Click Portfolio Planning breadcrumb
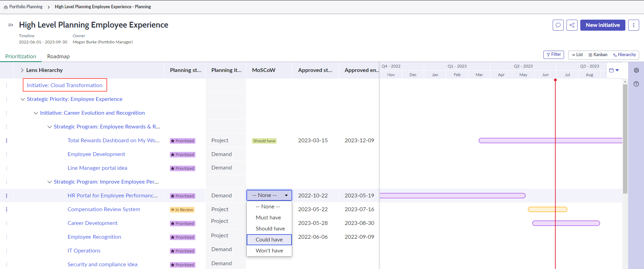Viewport: 644px width, 269px height. [26, 7]
